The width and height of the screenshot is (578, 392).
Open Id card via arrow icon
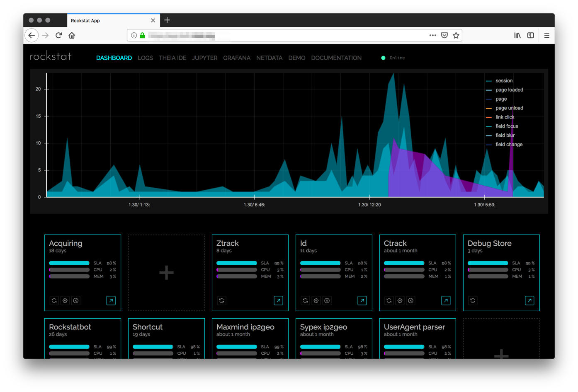[x=362, y=300]
